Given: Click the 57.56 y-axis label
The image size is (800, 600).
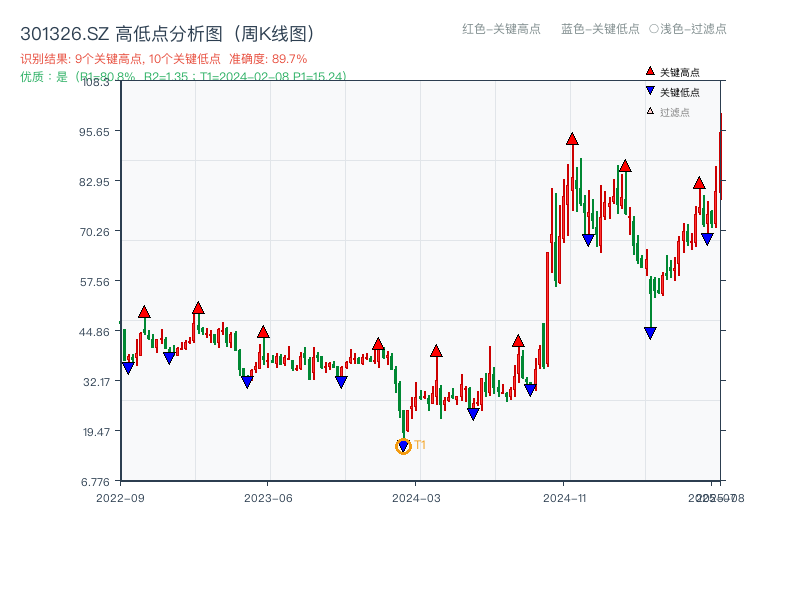Looking at the screenshot, I should tap(94, 282).
